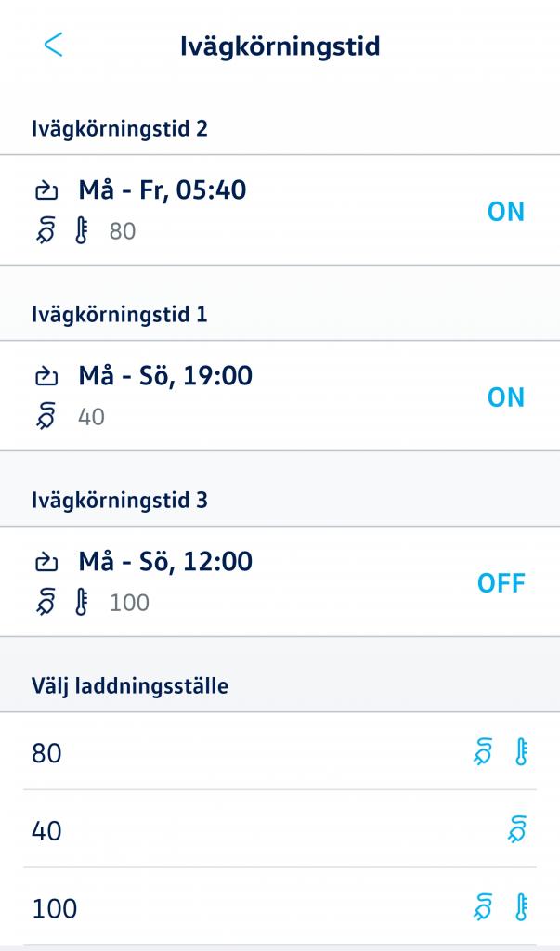Tap thermometer icon next to 100 in Ivägkörningstid 3
The image size is (560, 951).
(82, 602)
